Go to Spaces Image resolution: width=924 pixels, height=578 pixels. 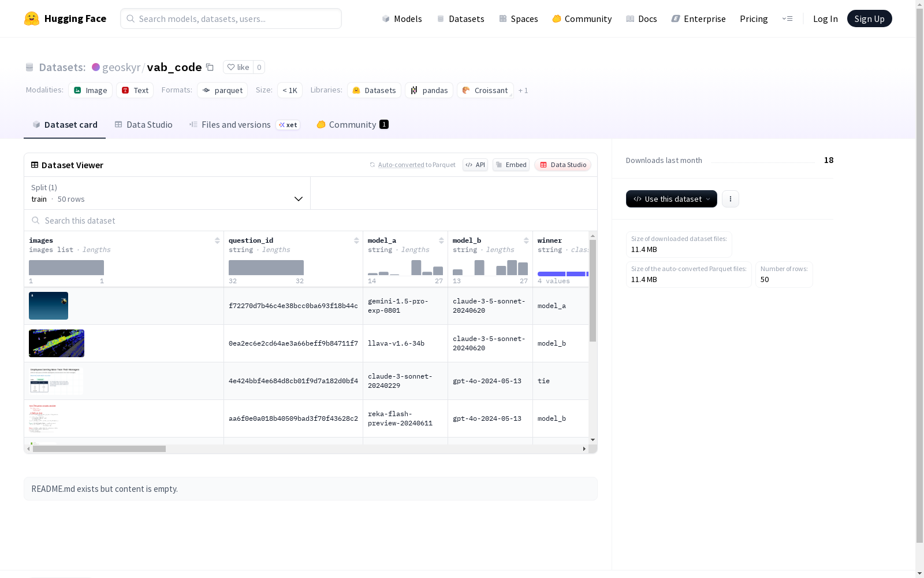[518, 18]
